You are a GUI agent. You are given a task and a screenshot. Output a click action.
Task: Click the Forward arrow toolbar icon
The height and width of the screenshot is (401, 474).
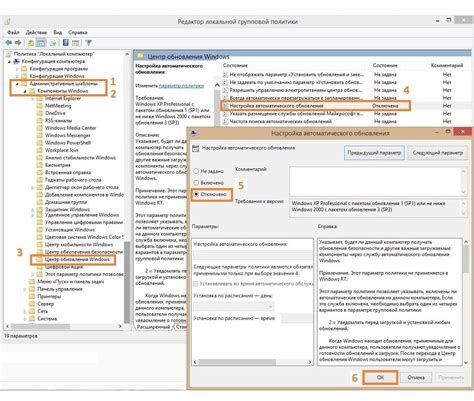(x=19, y=43)
